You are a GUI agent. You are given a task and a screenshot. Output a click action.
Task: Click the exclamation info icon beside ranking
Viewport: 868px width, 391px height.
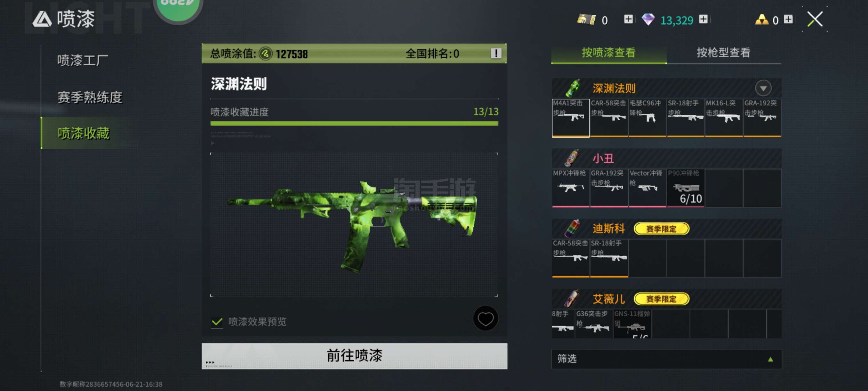point(496,53)
